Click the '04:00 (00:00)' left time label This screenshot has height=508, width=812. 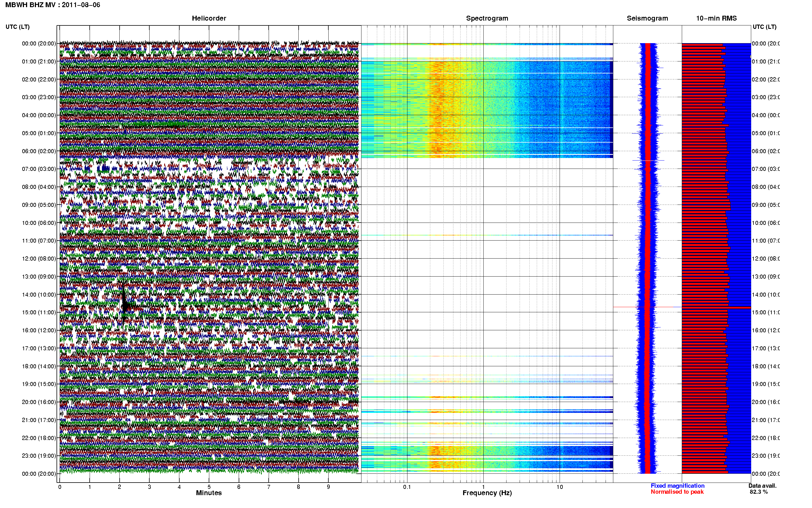[39, 115]
